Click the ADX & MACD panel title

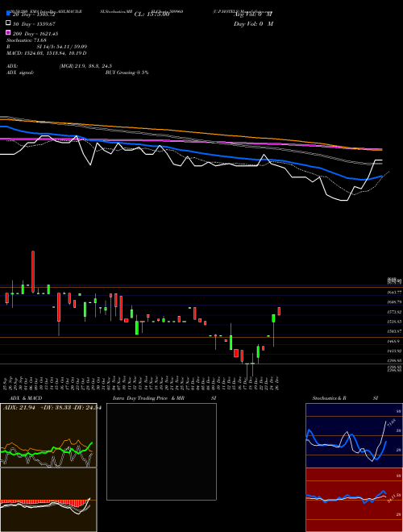point(26,398)
